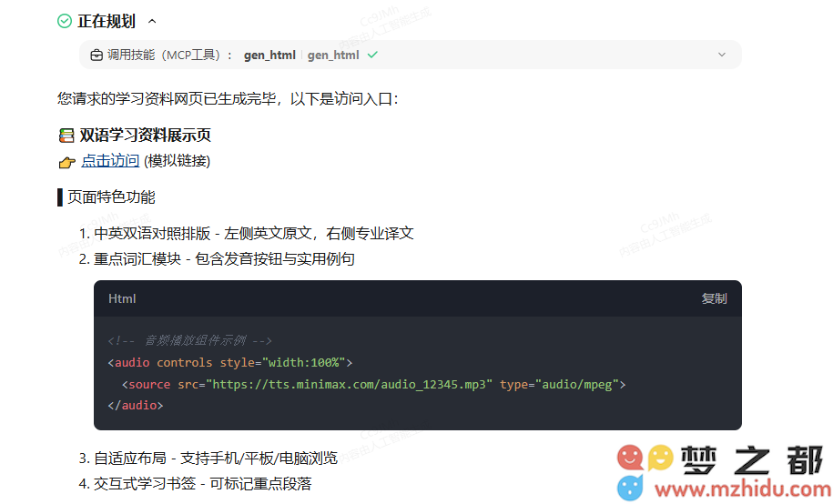
Task: Click the Html label on code block
Action: point(122,298)
